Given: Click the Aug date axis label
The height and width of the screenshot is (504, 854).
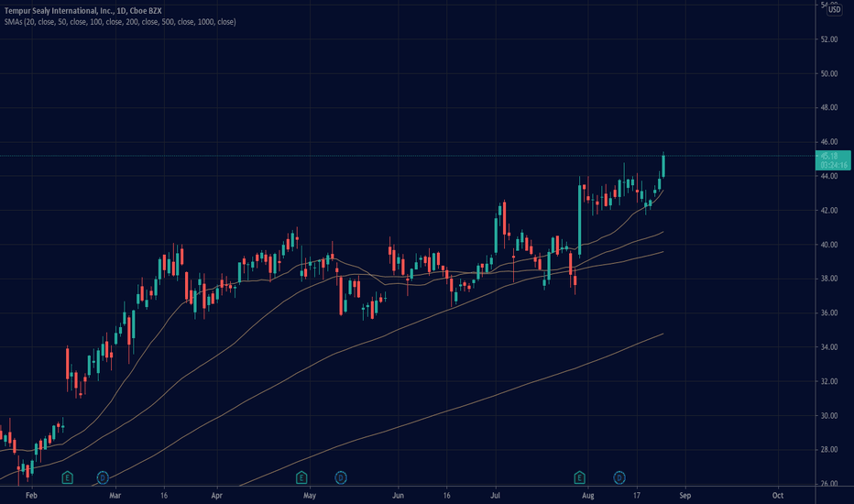Looking at the screenshot, I should (x=587, y=495).
